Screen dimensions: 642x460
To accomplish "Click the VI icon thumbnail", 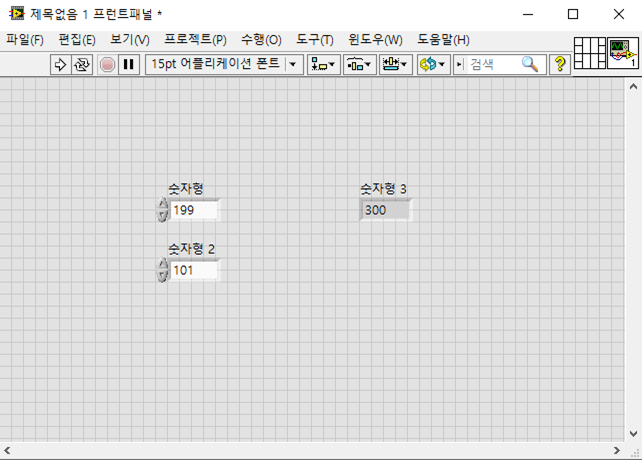I will tap(623, 53).
